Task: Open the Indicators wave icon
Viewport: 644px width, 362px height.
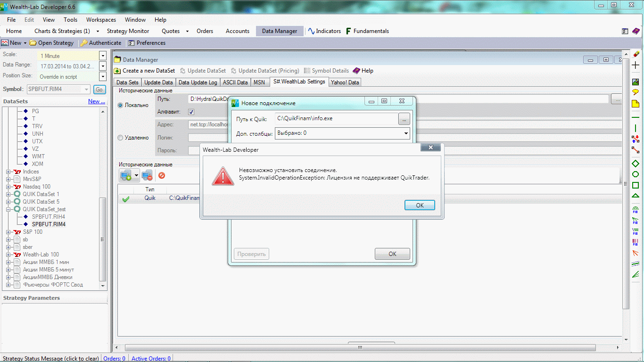Action: coord(311,31)
